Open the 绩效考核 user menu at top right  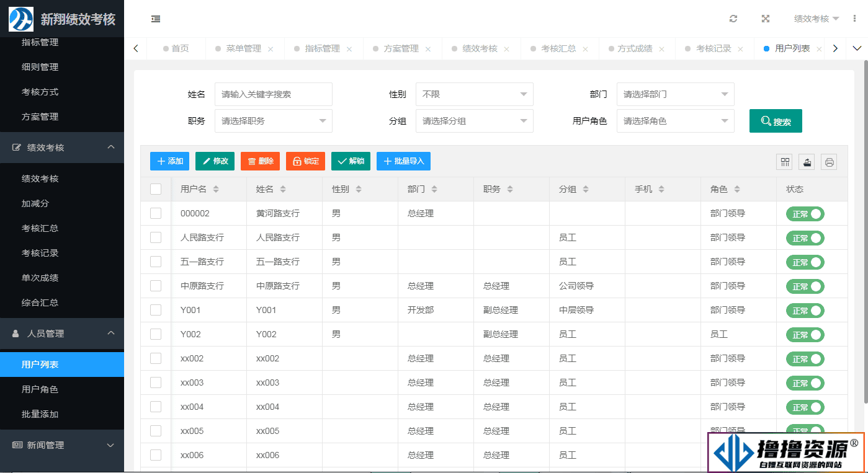point(817,19)
